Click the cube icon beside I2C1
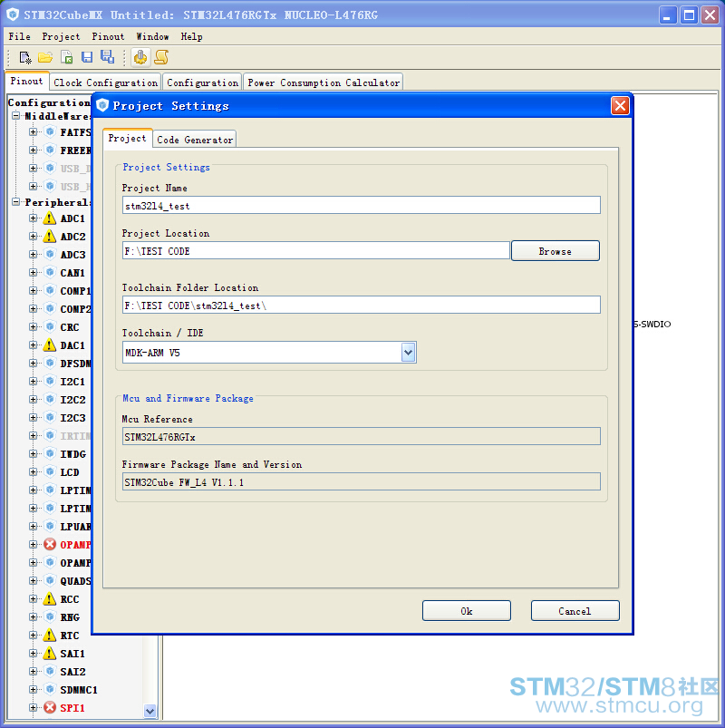 pyautogui.click(x=50, y=381)
